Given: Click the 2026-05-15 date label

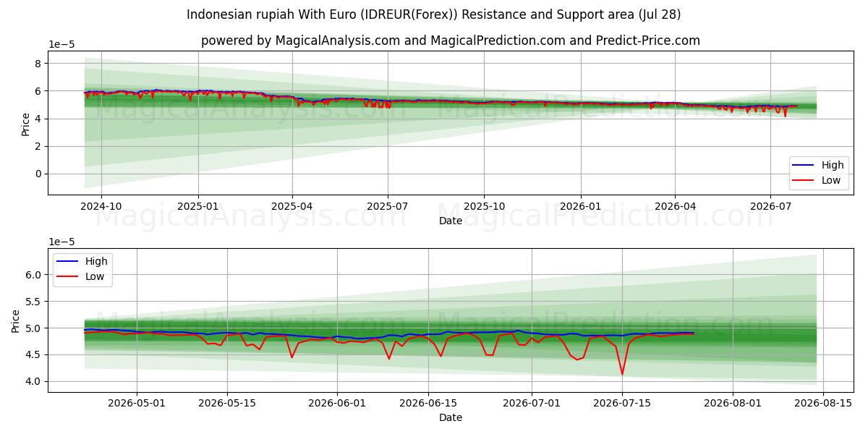Looking at the screenshot, I should (x=227, y=404).
